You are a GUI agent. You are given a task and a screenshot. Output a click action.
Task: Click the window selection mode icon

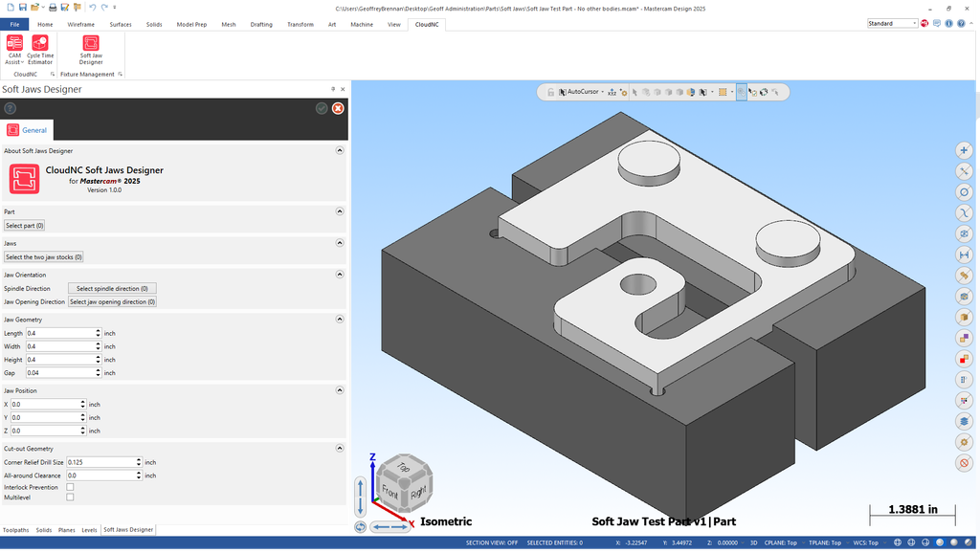click(x=723, y=92)
